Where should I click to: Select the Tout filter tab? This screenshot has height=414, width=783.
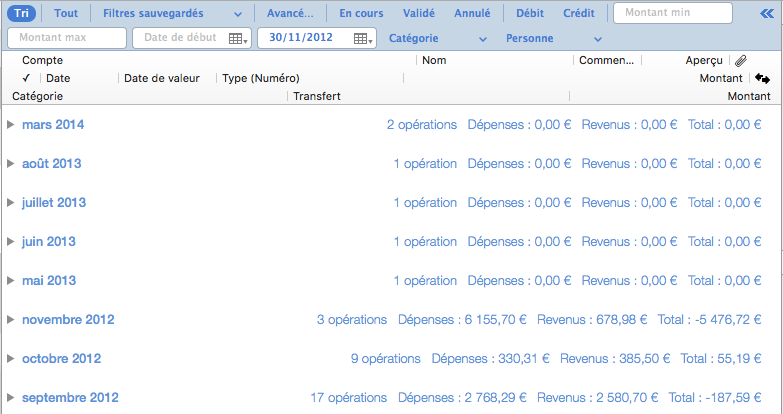(x=66, y=14)
